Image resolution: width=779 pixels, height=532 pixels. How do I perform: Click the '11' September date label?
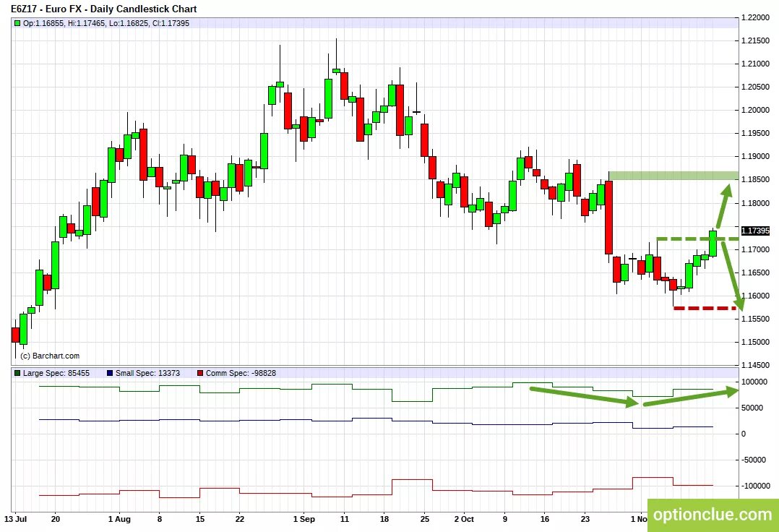[x=345, y=519]
